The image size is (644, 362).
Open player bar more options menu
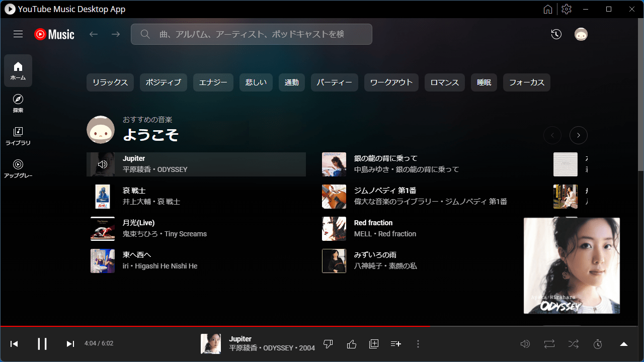coord(418,344)
